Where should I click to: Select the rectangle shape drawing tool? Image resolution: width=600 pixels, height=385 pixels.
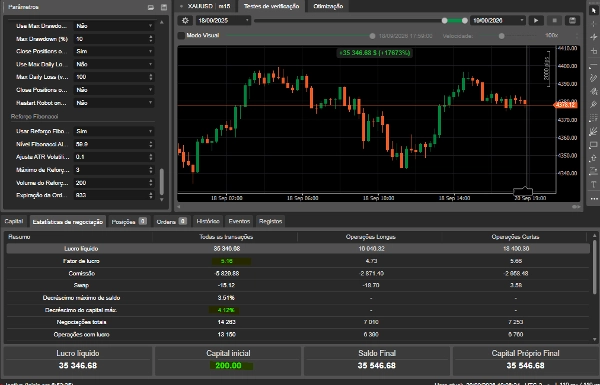click(593, 145)
